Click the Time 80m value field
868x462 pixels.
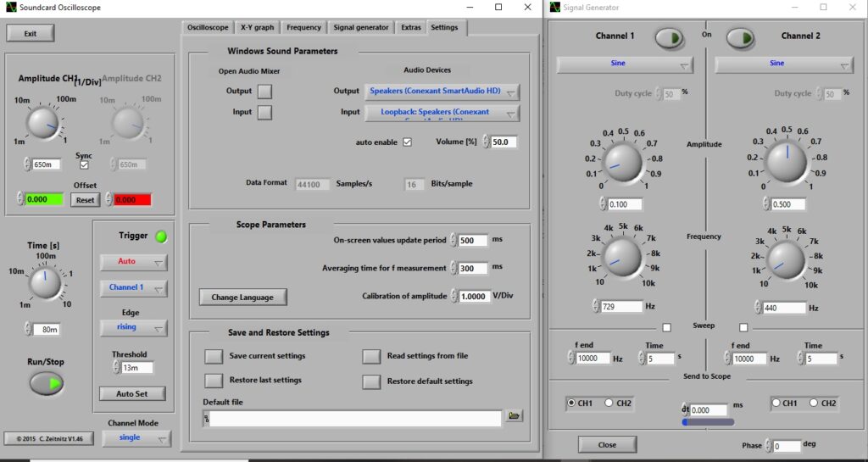[47, 329]
